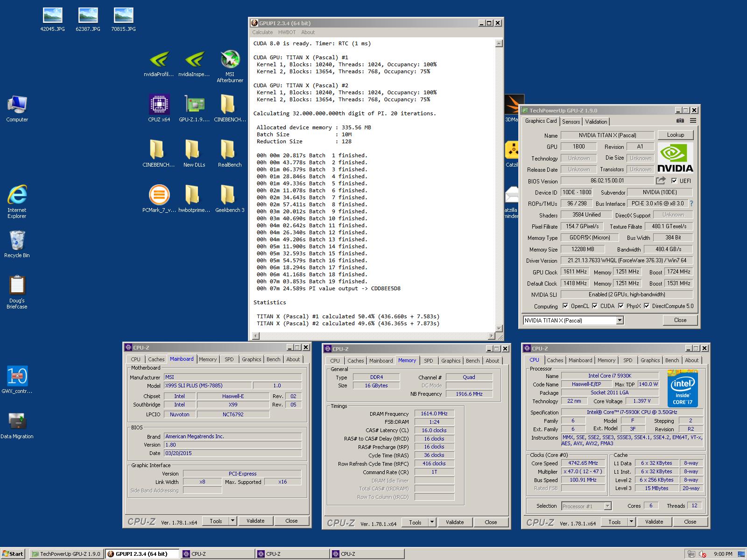Click Validate in Mainboard CPU-Z window
The image size is (747, 560).
[x=255, y=521]
